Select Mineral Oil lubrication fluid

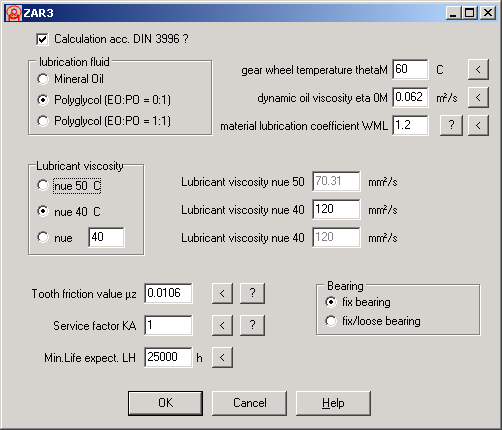(43, 79)
